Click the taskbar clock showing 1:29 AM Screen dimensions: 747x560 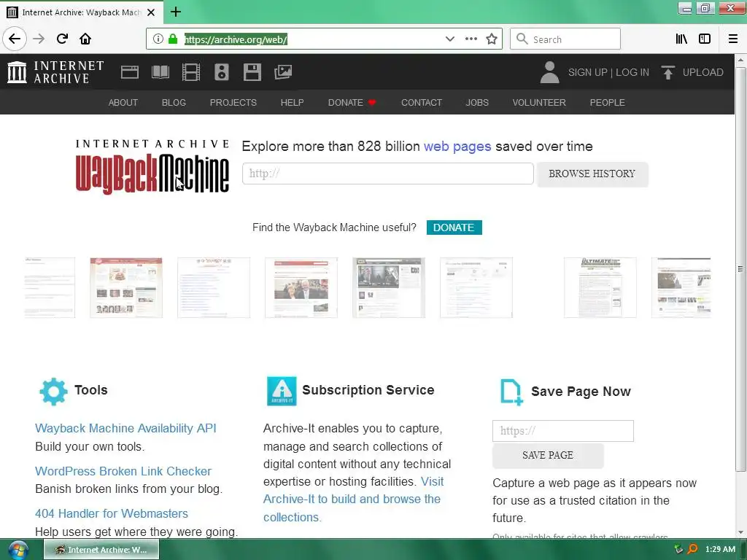pos(720,549)
